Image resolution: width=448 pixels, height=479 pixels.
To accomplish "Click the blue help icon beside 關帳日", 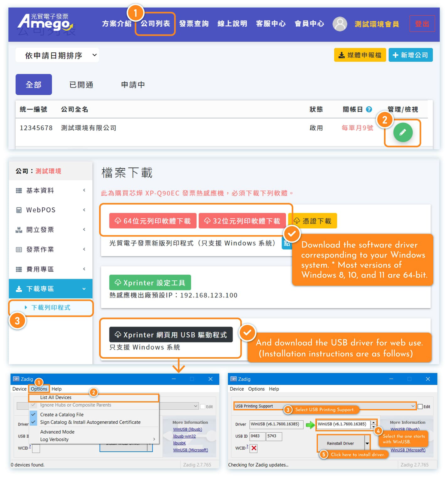I will [x=369, y=109].
